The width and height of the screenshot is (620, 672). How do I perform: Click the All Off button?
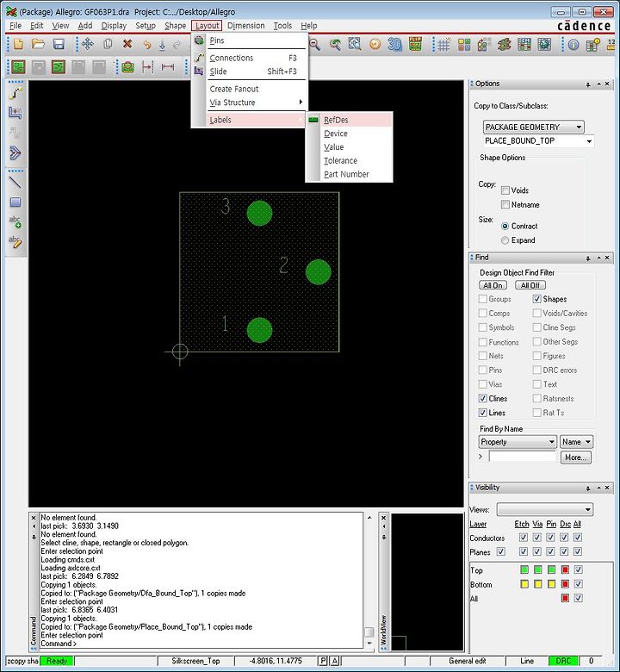click(x=530, y=285)
